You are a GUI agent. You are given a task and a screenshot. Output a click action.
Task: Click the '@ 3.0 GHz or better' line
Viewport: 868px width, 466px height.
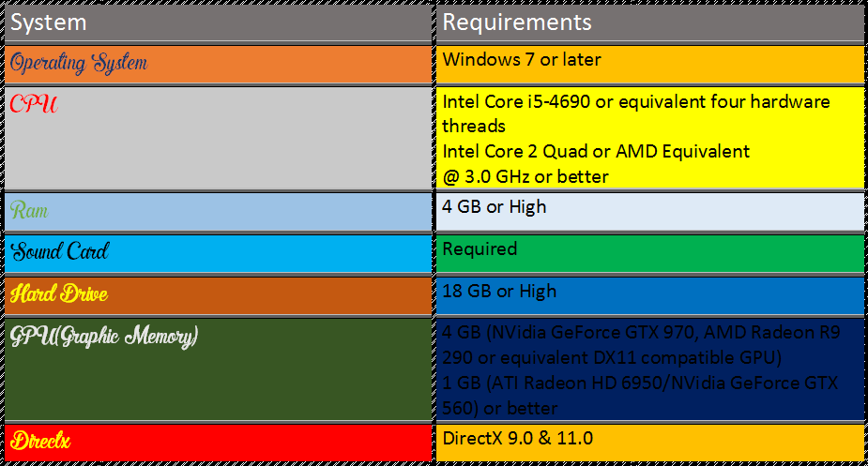coord(525,176)
